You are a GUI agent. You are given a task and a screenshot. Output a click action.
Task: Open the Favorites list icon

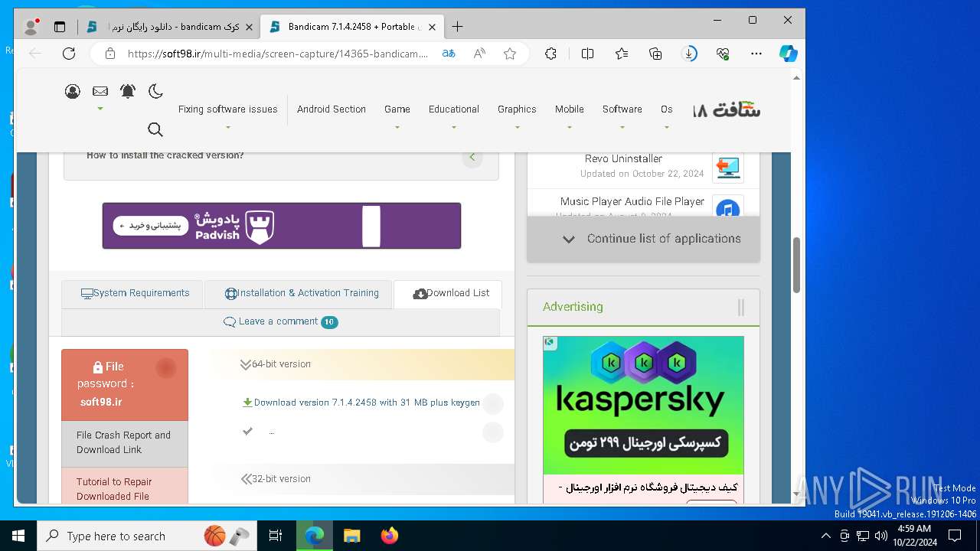point(622,54)
